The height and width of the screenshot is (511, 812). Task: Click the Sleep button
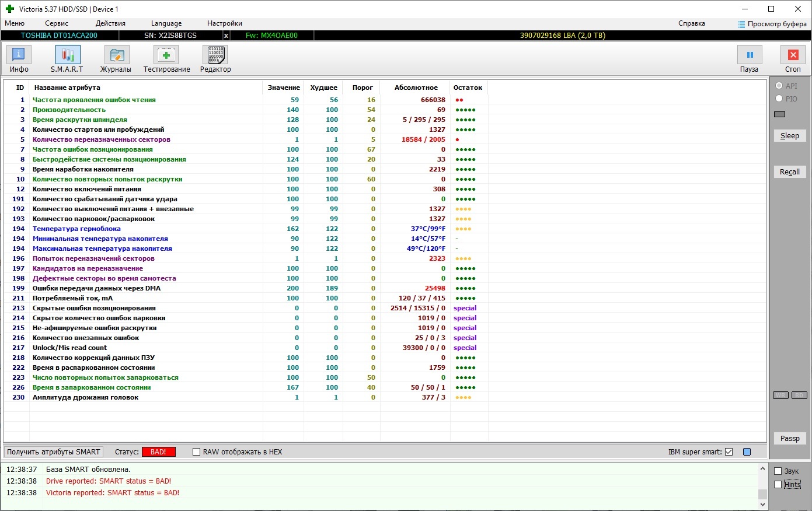pos(790,135)
